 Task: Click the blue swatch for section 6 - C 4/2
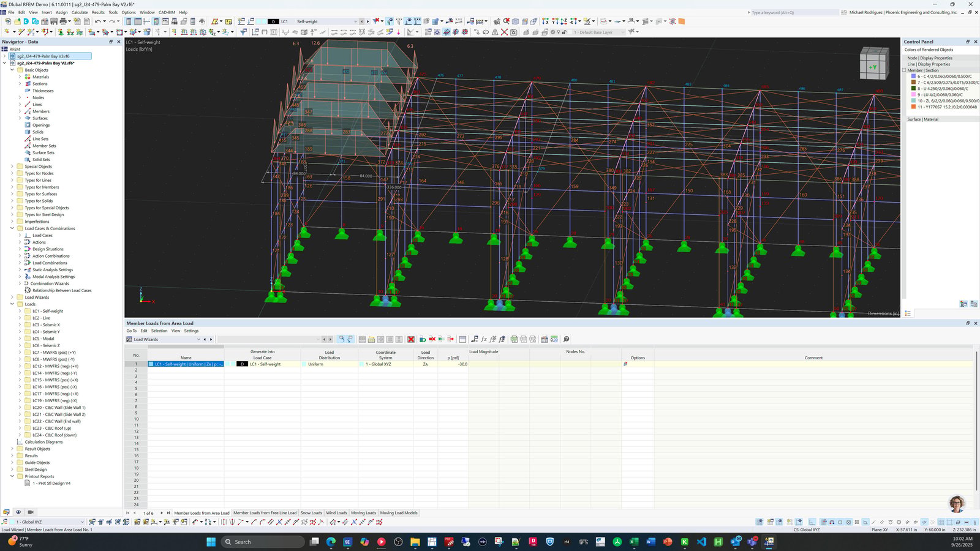[x=913, y=77]
